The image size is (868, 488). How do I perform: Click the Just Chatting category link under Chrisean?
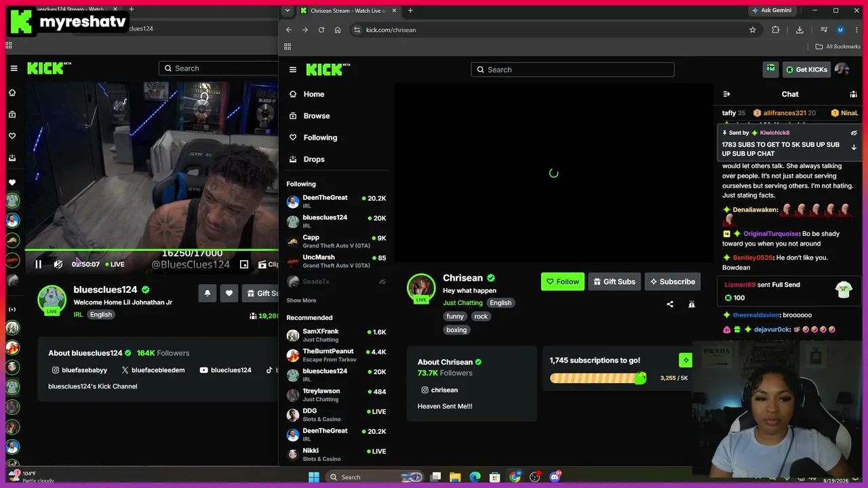[462, 303]
